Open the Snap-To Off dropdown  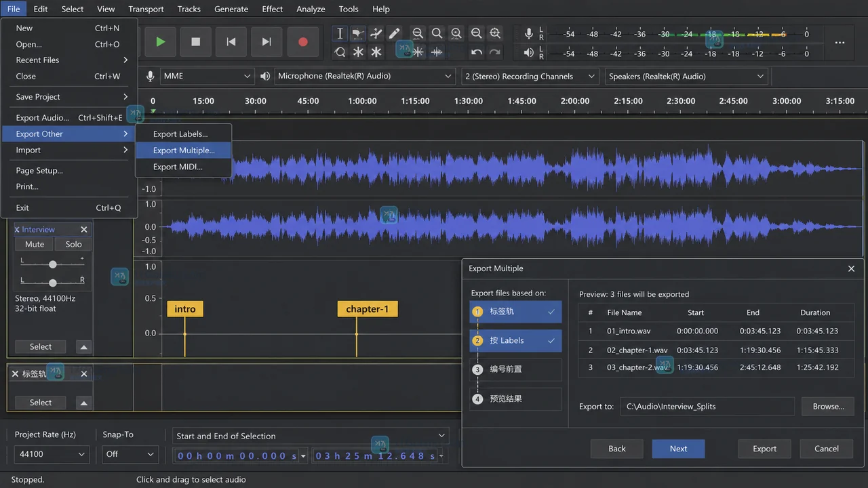point(130,454)
